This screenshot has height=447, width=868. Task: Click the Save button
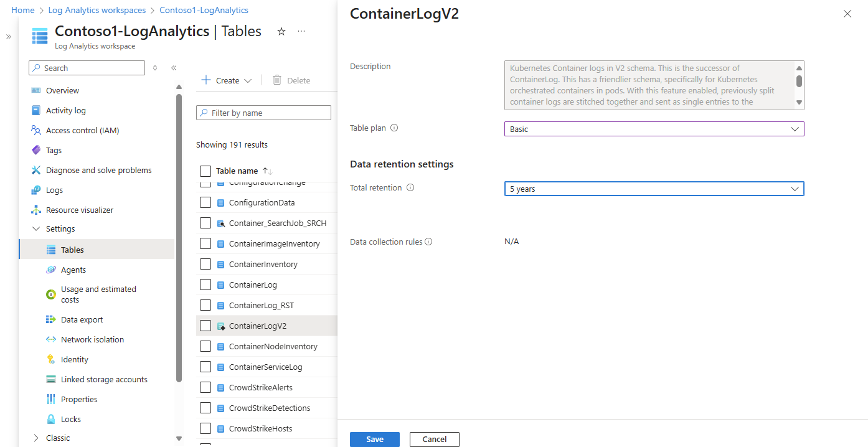coord(375,440)
